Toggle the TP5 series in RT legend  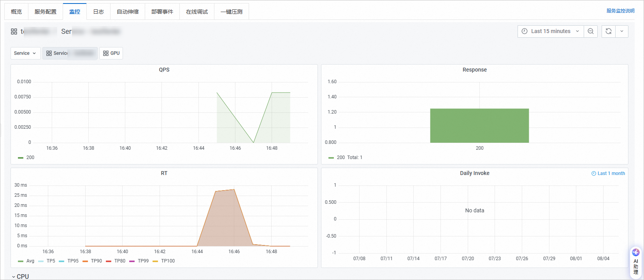point(47,261)
